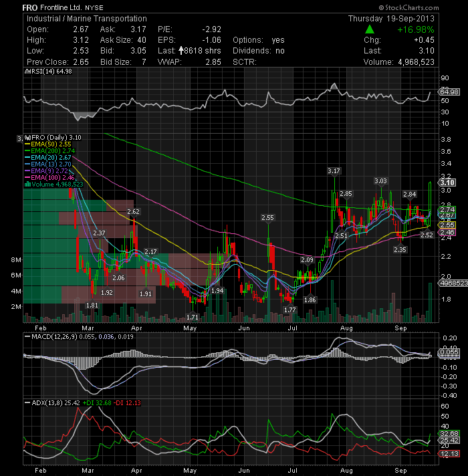Click the 4968523 volume axis tag
This screenshot has height=476, width=468.
coord(453,283)
